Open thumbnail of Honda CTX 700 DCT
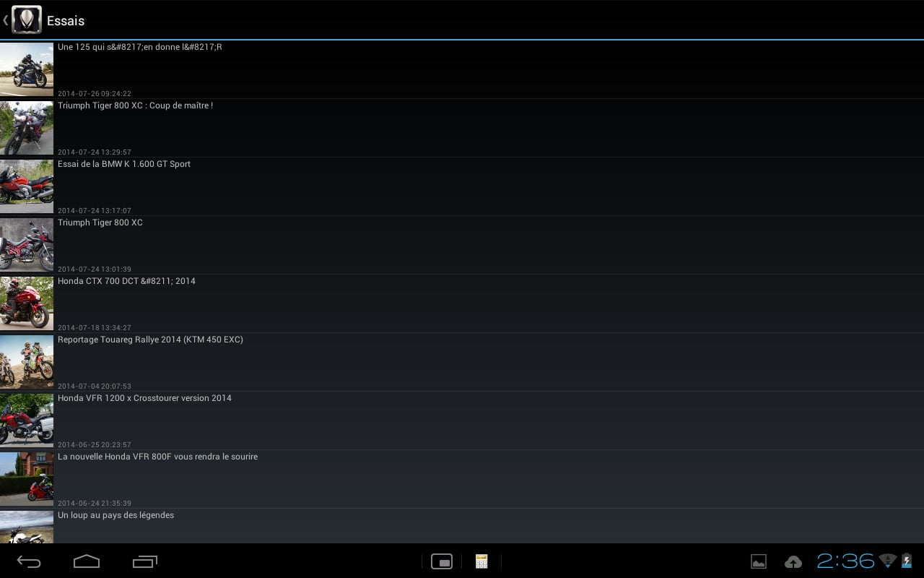The height and width of the screenshot is (578, 924). tap(27, 303)
